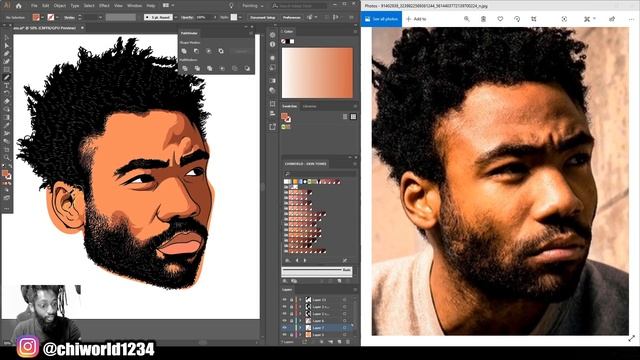The height and width of the screenshot is (360, 640).
Task: Open Illustrator File menu
Action: click(34, 6)
